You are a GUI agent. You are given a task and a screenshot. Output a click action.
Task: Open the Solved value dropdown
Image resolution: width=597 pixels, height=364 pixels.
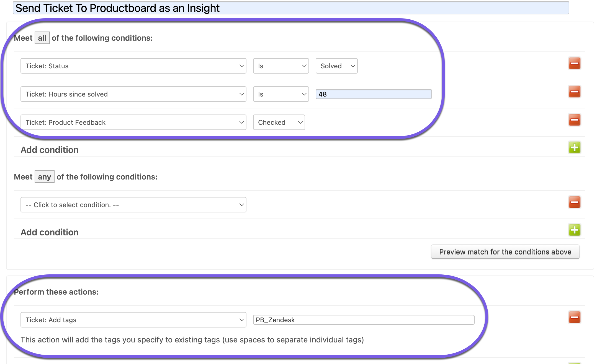coord(336,66)
